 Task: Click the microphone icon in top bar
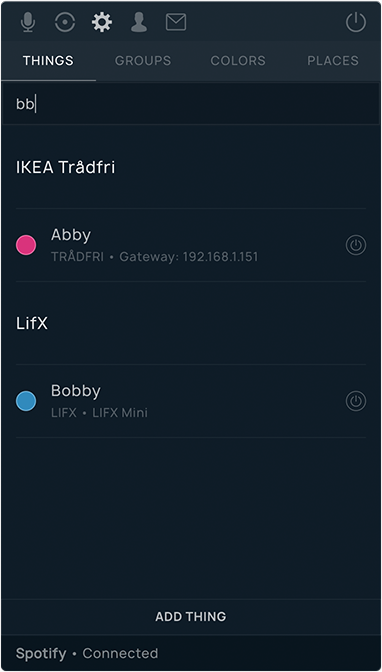point(28,22)
